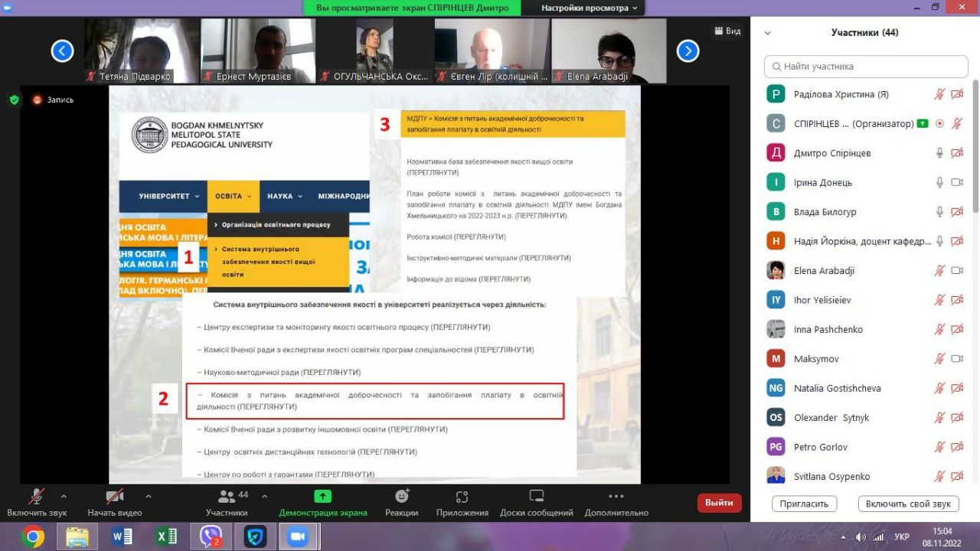This screenshot has width=980, height=551.
Task: Open Participants icon showing 44
Action: point(227,497)
